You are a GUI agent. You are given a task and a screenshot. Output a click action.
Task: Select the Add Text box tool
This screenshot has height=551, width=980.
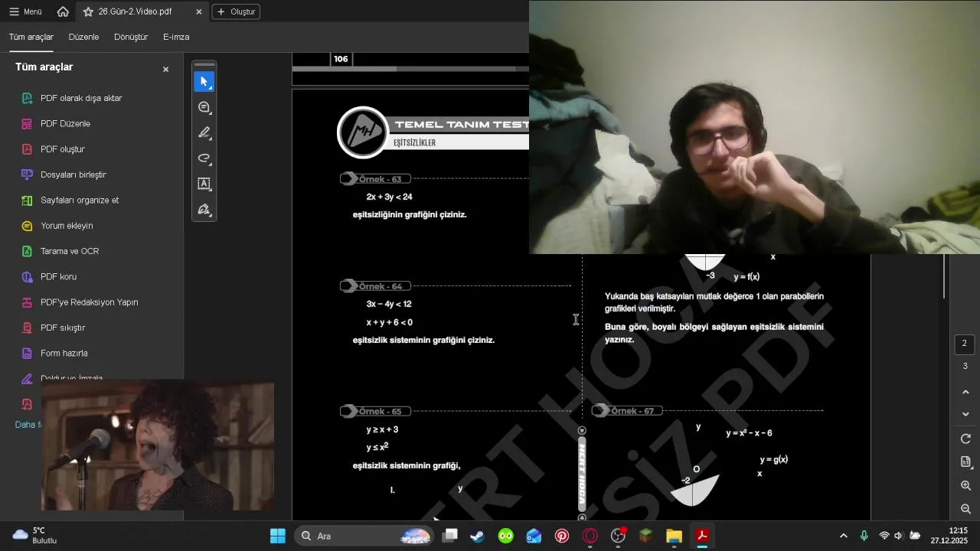click(x=204, y=184)
